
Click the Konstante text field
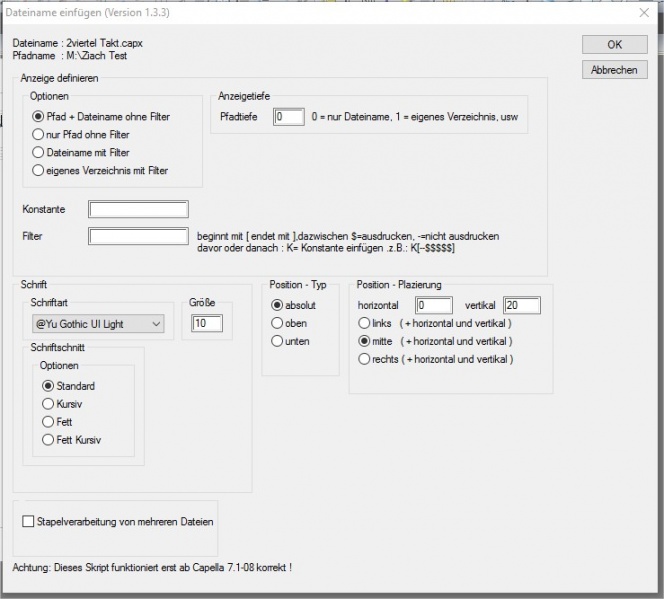[138, 209]
